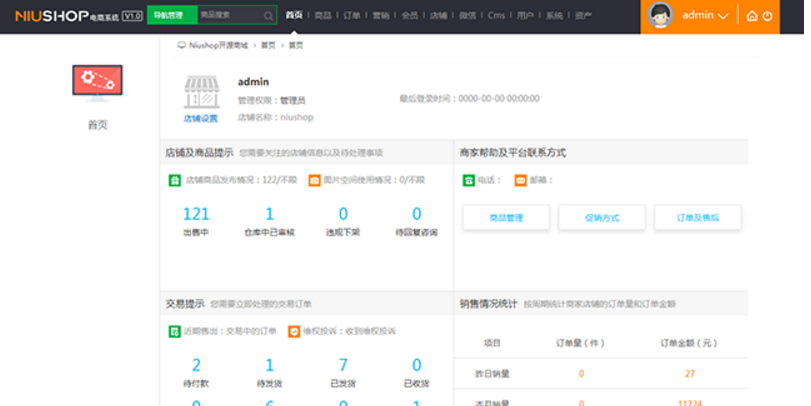811x406 pixels.
Task: Click the 0 待回复咨询 count
Action: (416, 214)
